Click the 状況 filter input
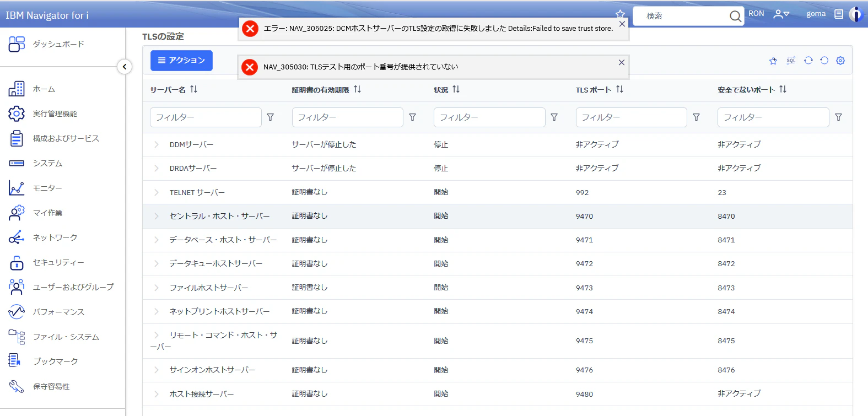 [489, 117]
